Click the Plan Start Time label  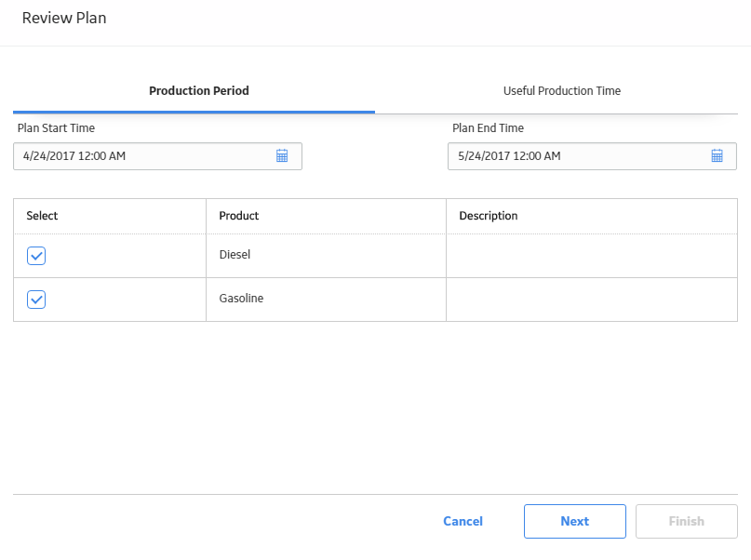pos(56,128)
